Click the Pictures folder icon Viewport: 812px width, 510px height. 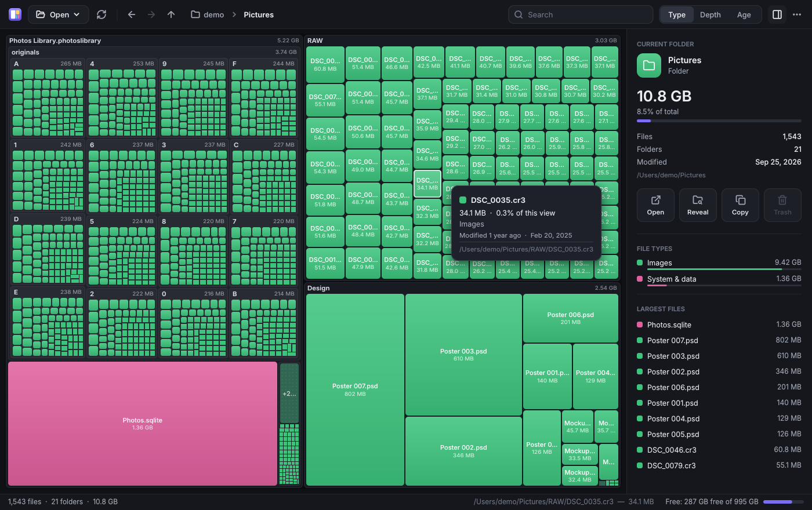click(x=649, y=65)
